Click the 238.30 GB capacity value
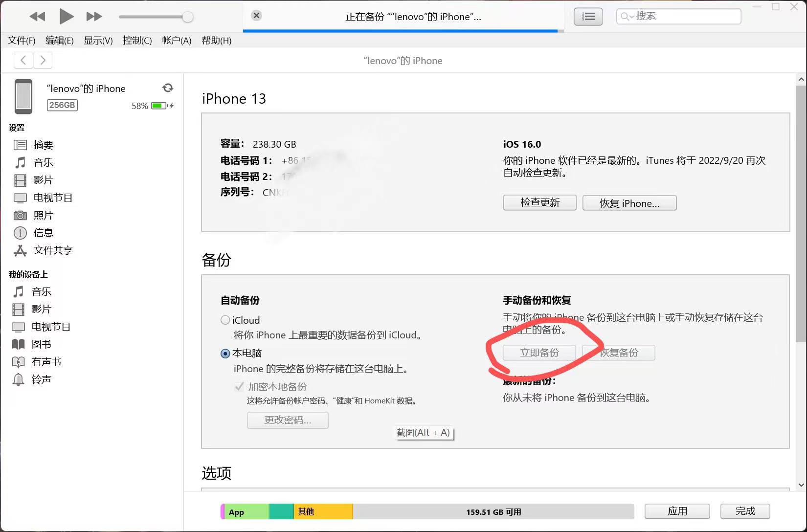This screenshot has width=807, height=532. 274,144
